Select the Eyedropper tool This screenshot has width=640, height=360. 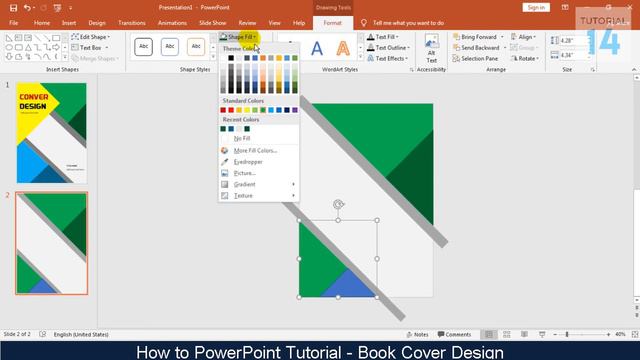click(258, 162)
